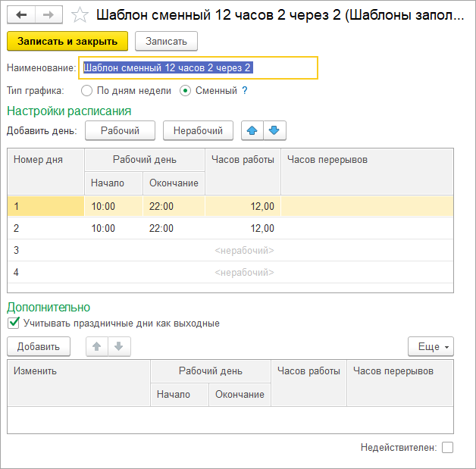Select day number 4 cell

(x=45, y=272)
